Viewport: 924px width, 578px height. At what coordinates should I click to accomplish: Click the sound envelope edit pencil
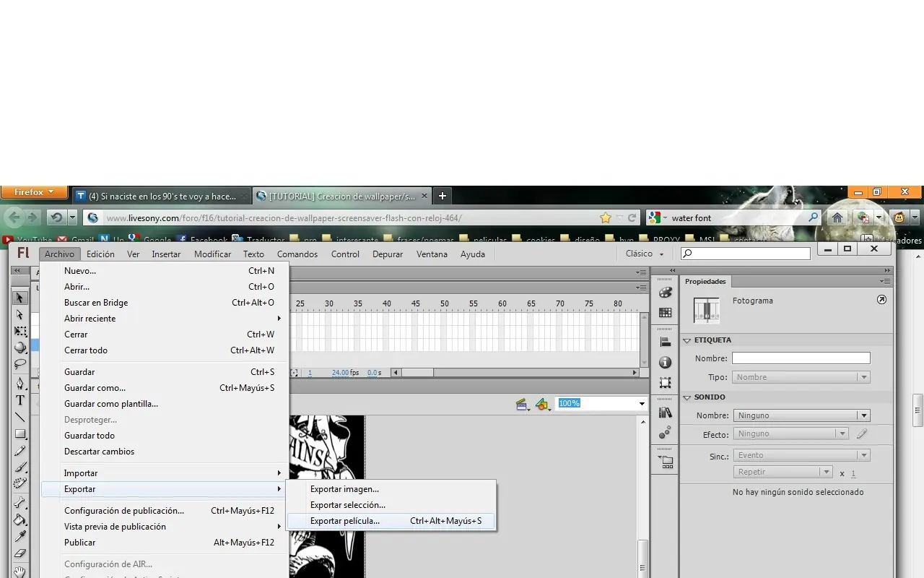coord(862,434)
